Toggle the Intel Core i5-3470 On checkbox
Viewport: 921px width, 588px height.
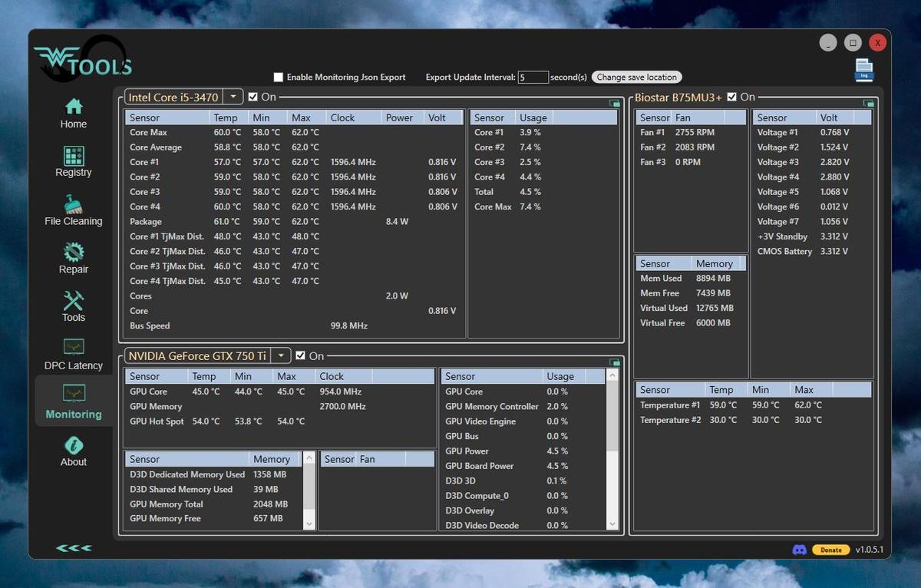[253, 97]
